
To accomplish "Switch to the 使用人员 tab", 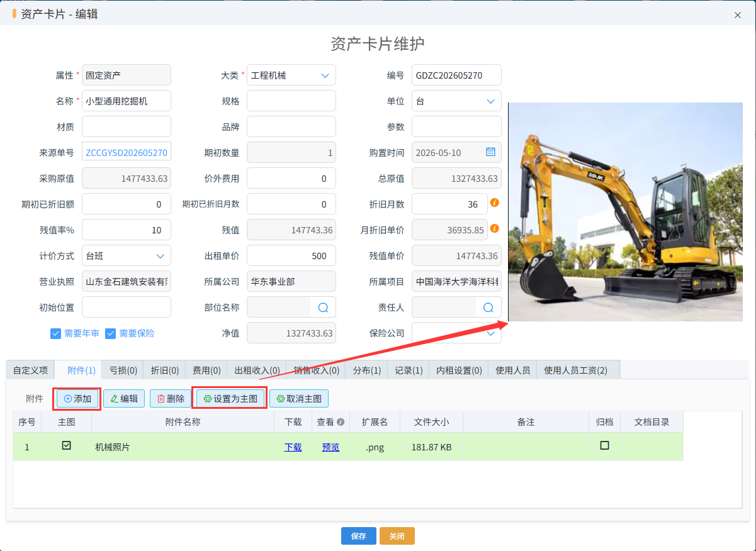I will point(512,370).
